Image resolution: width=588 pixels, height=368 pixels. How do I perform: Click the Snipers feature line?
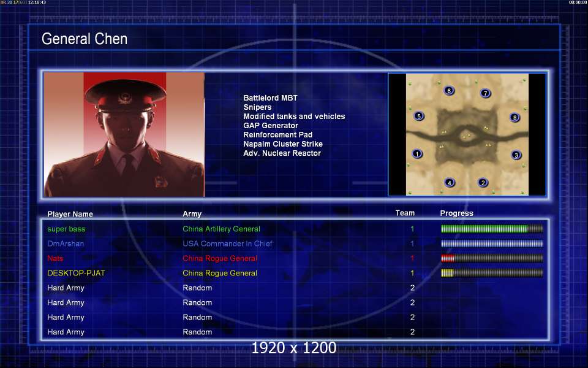coord(257,107)
